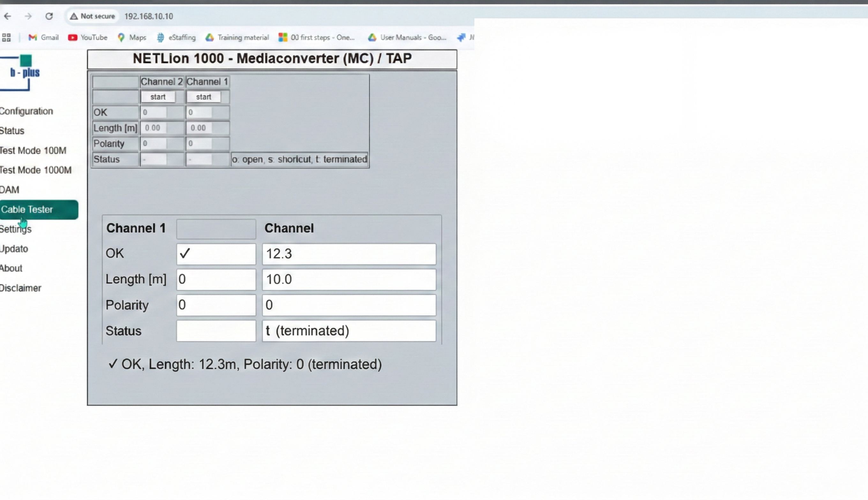Open the Settings sidebar entry
The image size is (868, 500).
click(16, 229)
